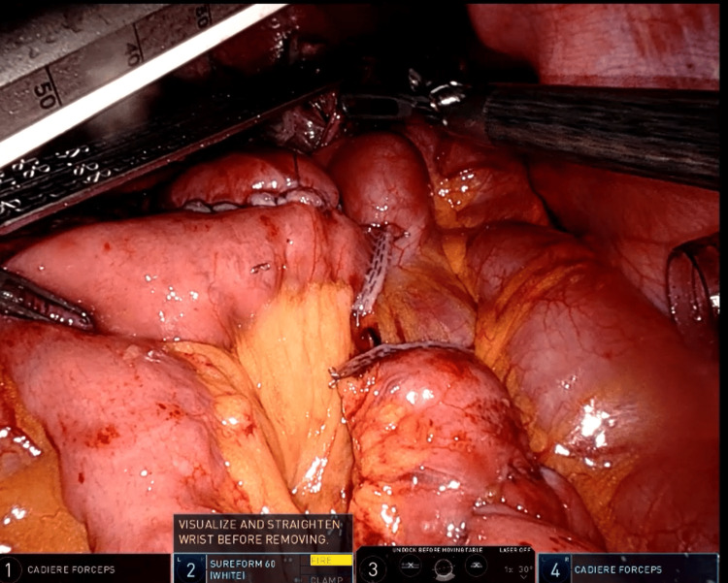Toggle the yellow FIRE indicator
The height and width of the screenshot is (583, 728).
[x=331, y=561]
